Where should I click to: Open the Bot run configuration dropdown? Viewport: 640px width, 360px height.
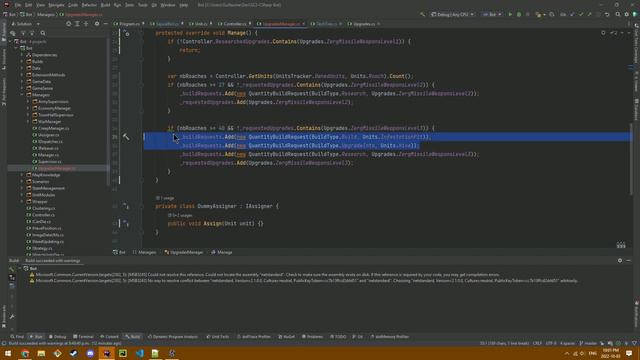click(492, 14)
